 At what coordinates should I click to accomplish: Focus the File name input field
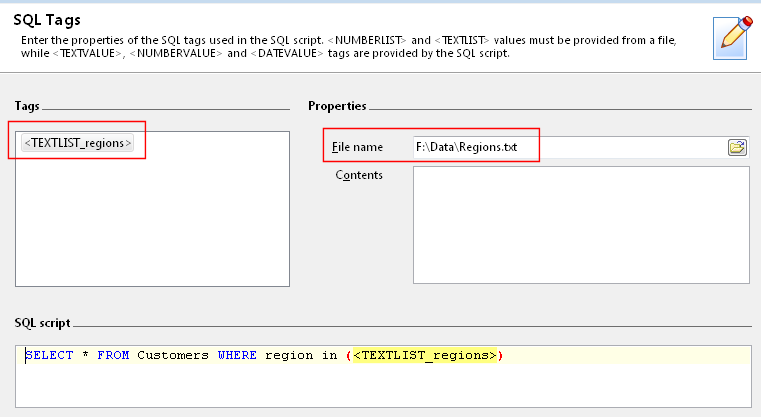pyautogui.click(x=566, y=147)
